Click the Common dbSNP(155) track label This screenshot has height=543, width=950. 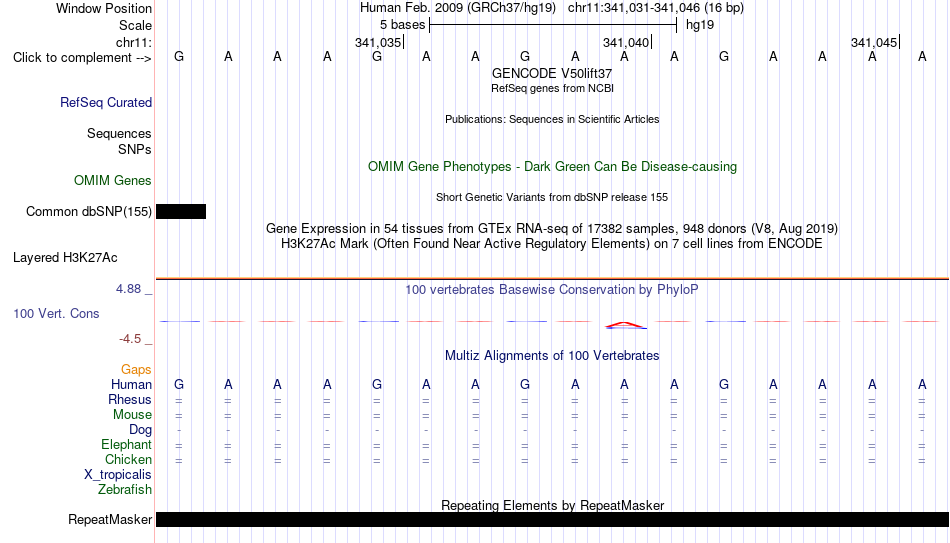pyautogui.click(x=89, y=212)
